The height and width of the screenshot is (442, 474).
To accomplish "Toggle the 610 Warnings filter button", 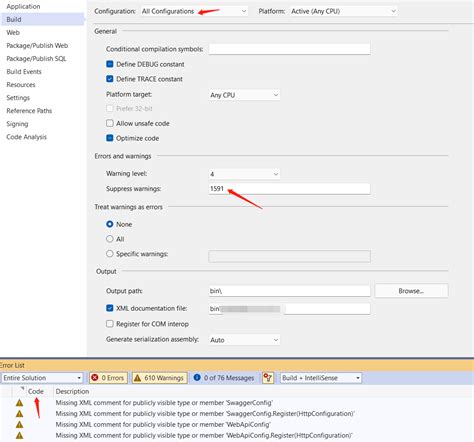I will (159, 378).
